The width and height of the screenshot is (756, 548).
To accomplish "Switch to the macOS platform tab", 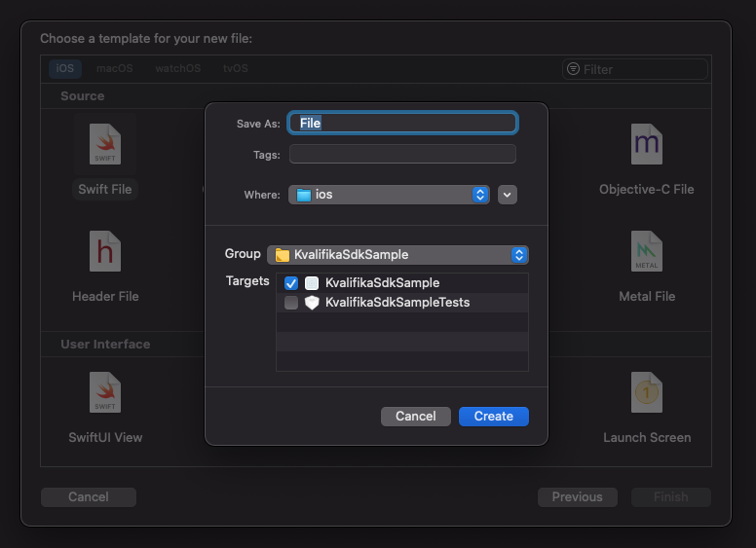I will (115, 68).
